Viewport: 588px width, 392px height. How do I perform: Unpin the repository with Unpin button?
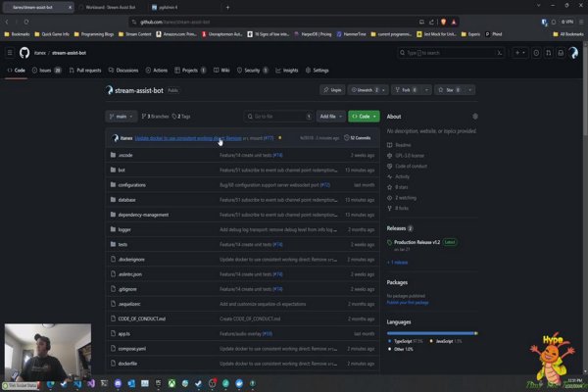point(332,90)
